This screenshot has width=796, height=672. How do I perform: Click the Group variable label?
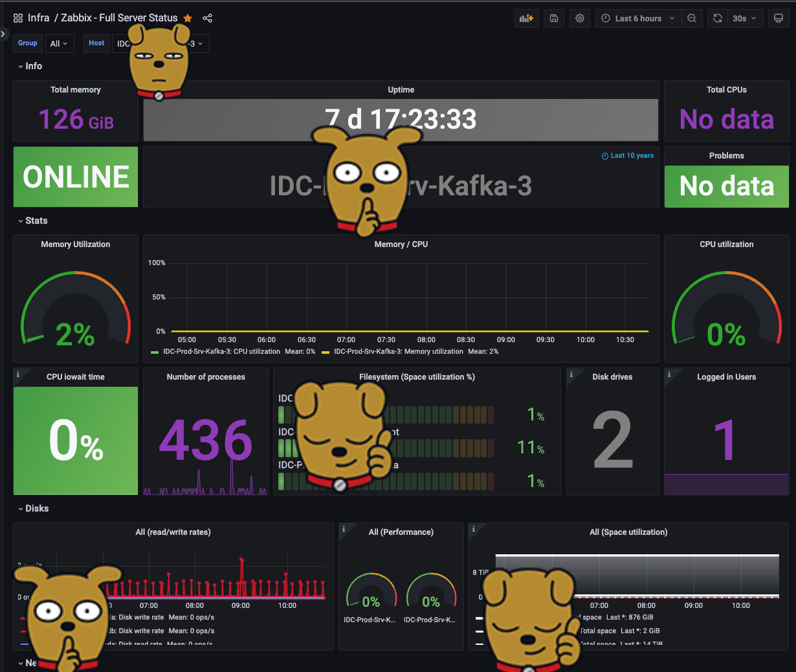[x=28, y=43]
